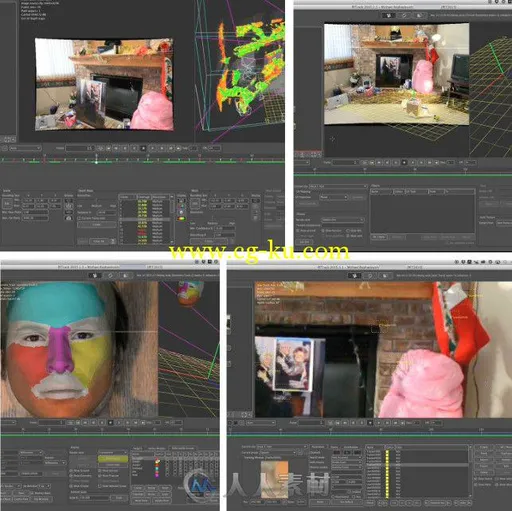Click the stop button under the face mesh viewer

pos(110,423)
